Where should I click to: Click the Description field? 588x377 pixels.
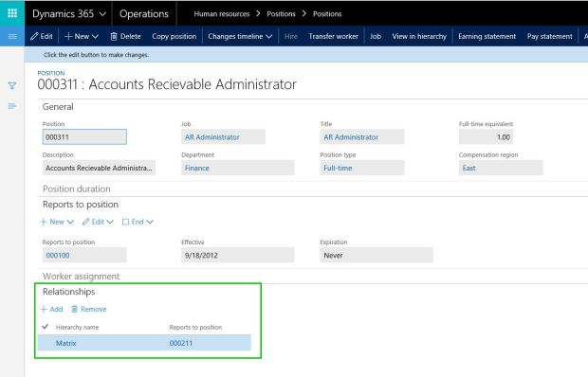(99, 168)
